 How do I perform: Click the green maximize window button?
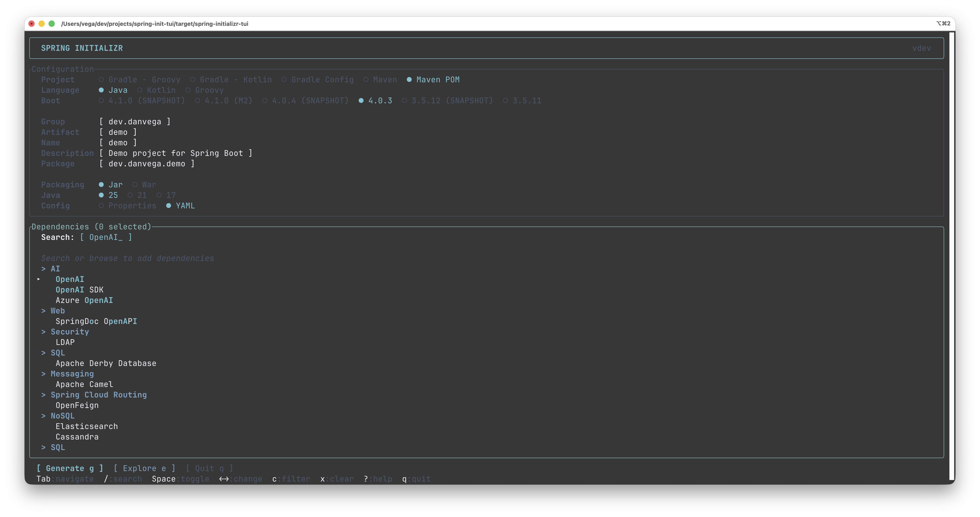(x=52, y=24)
